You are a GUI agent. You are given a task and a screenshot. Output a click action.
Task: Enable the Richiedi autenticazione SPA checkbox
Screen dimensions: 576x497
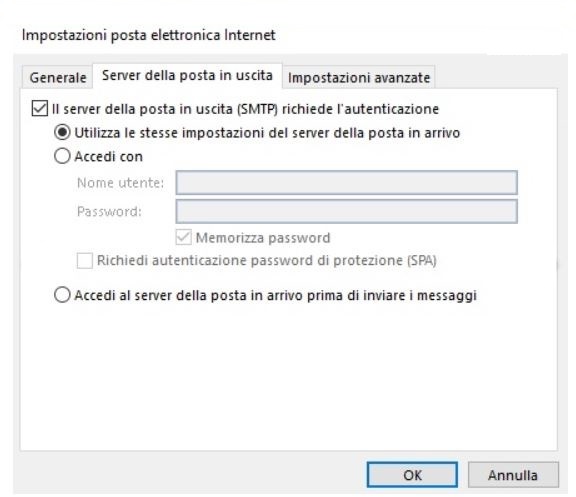coord(84,261)
